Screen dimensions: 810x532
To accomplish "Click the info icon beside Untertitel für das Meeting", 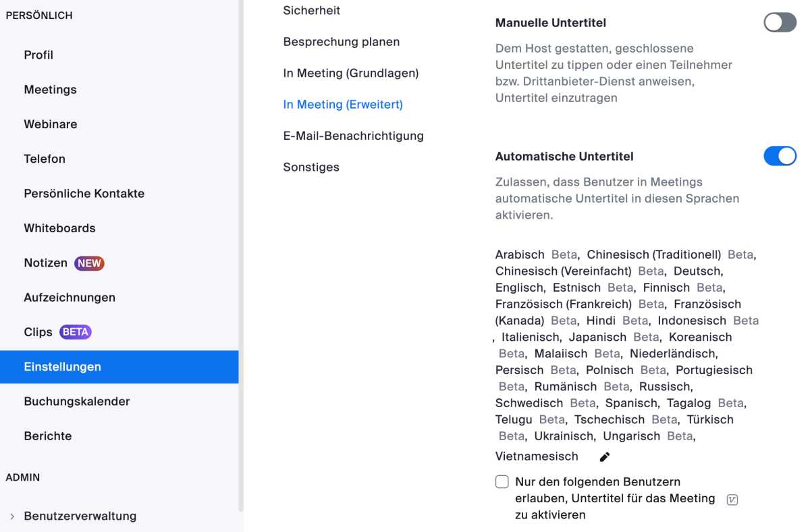I will 732,500.
